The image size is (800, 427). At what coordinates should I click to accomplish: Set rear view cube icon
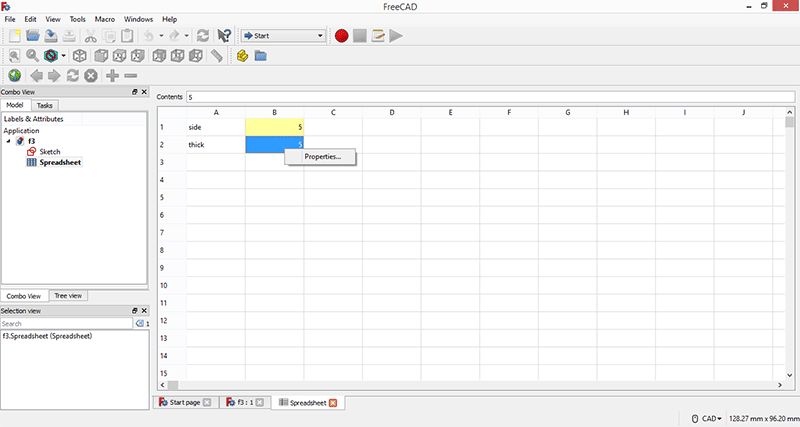pyautogui.click(x=159, y=56)
